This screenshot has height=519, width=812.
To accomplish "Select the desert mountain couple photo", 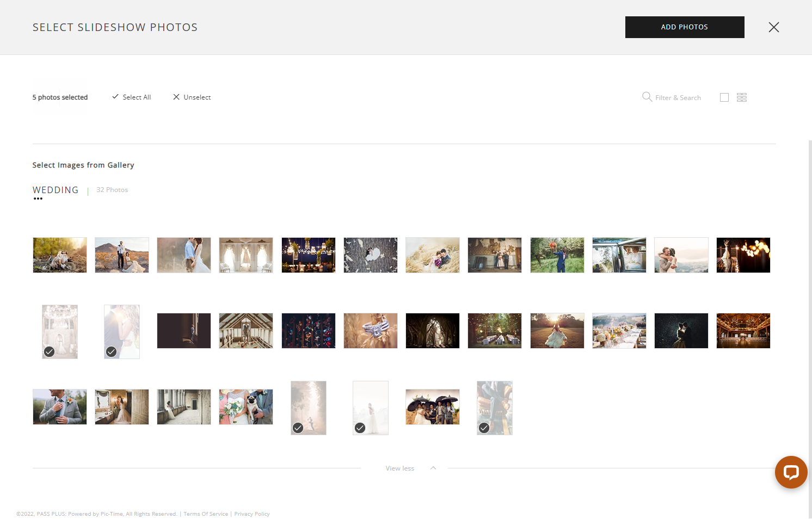I will 122,255.
